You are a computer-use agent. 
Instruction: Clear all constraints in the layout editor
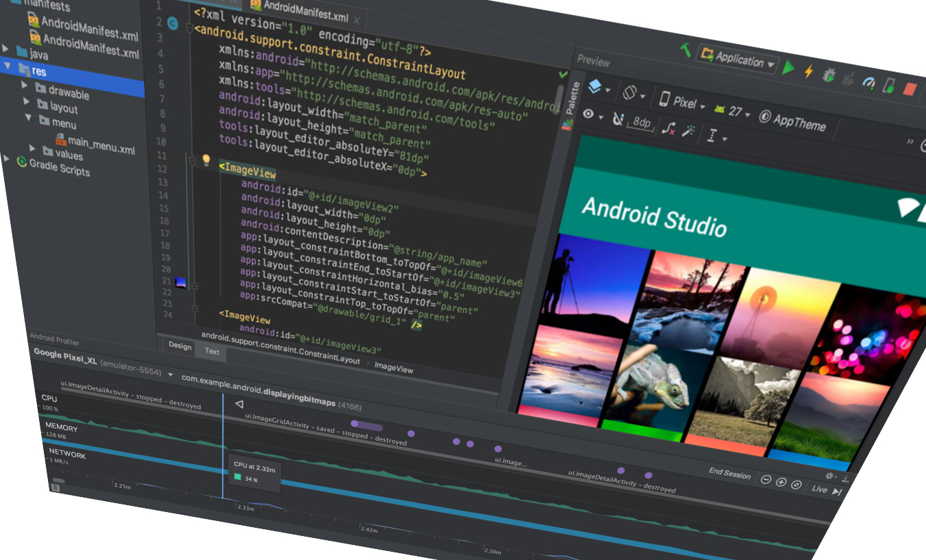tap(670, 130)
